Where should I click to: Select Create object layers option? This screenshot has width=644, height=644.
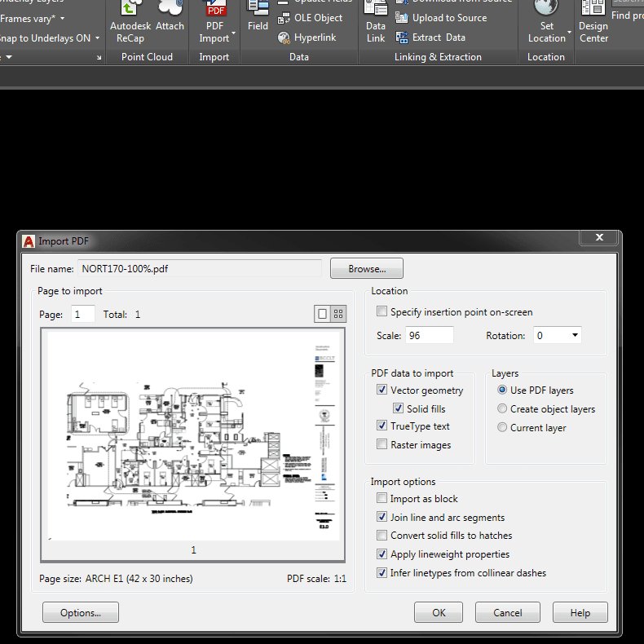tap(502, 408)
